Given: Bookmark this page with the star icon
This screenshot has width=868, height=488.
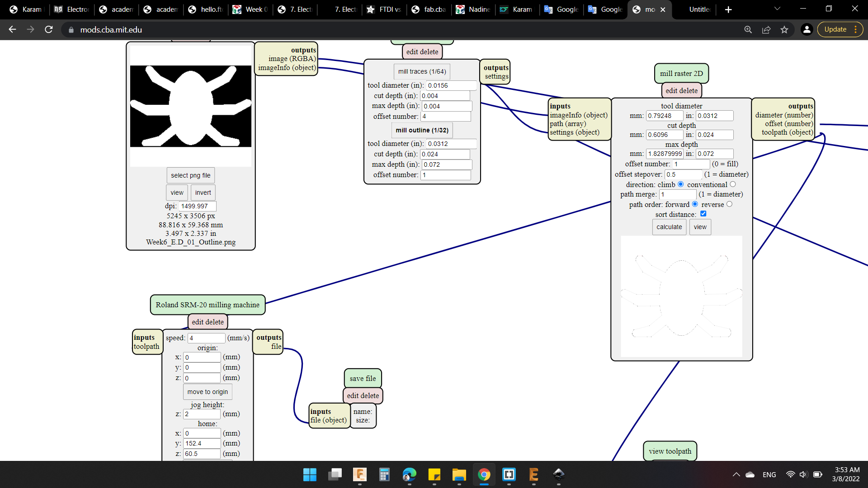Looking at the screenshot, I should [x=784, y=29].
